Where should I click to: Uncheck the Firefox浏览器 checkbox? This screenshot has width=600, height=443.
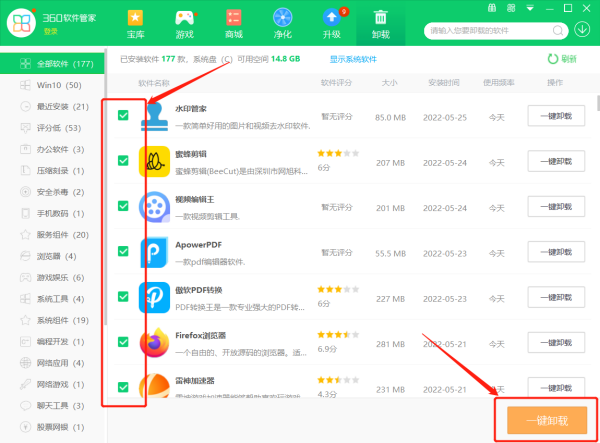pos(123,342)
